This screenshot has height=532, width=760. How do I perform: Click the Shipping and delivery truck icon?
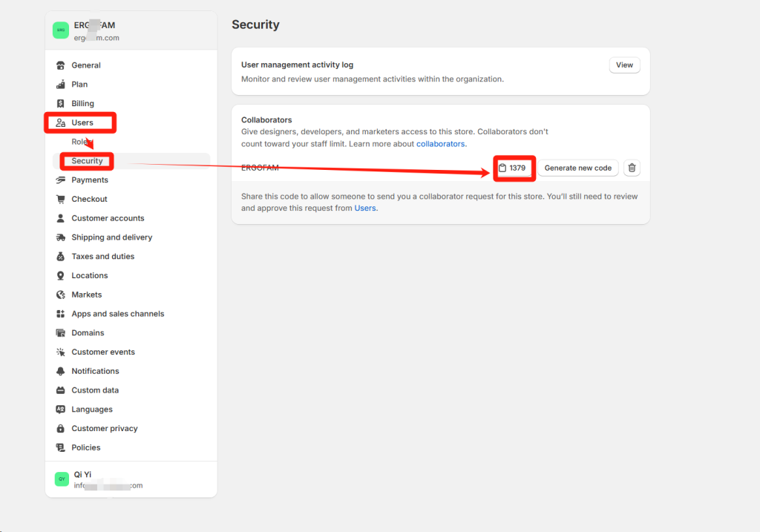[x=61, y=237]
